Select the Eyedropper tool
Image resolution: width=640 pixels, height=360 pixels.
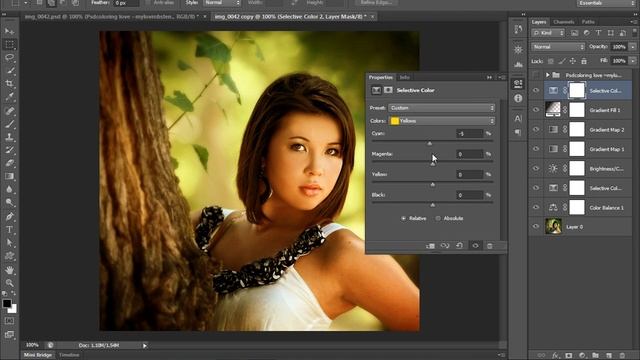(9, 97)
